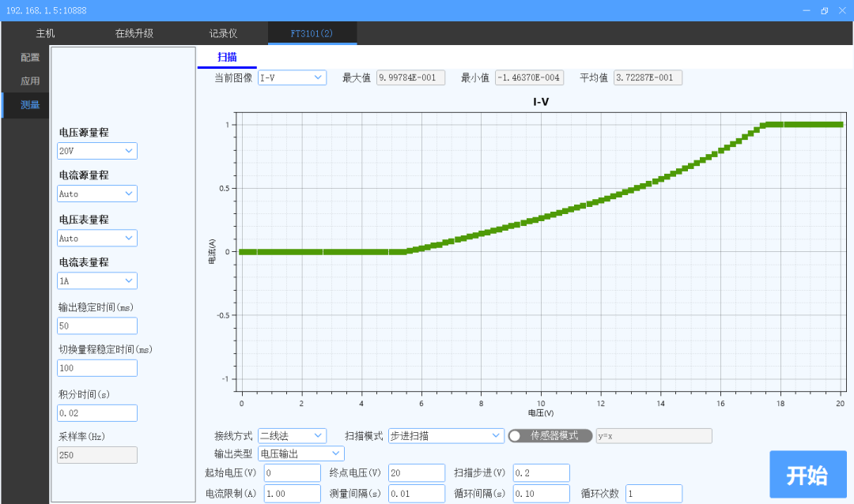Click the 开始 start button
Viewport: 854px width, 504px height.
click(807, 474)
